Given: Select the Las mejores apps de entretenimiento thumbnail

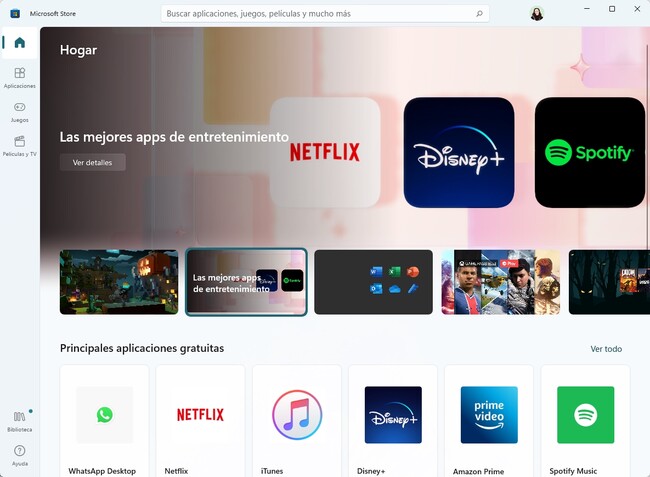Looking at the screenshot, I should pos(246,282).
